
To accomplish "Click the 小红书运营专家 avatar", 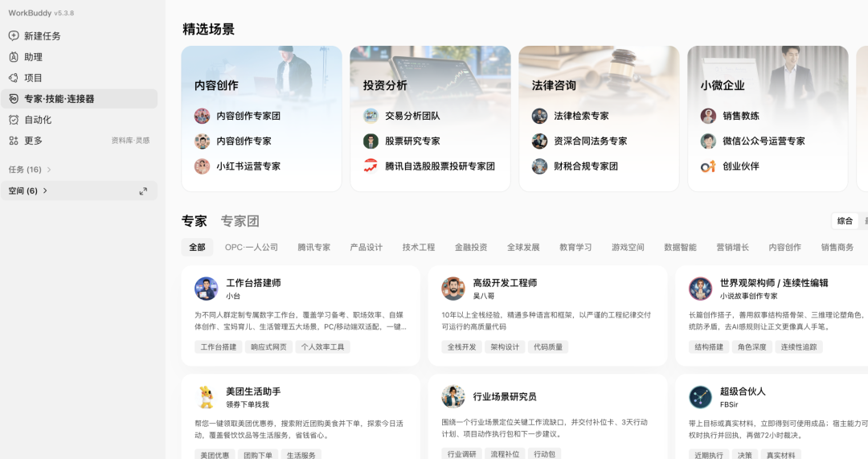I will click(202, 166).
